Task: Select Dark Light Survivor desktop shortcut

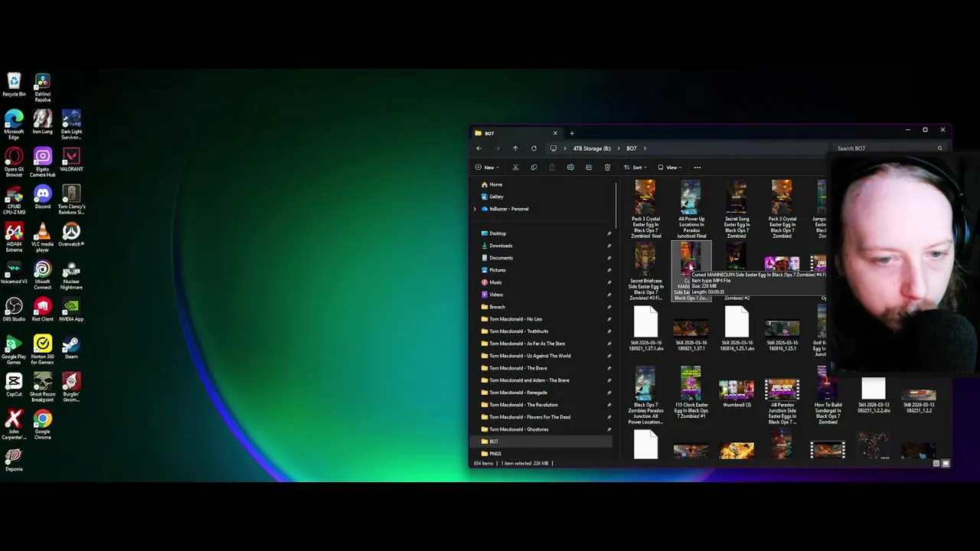Action: 71,125
